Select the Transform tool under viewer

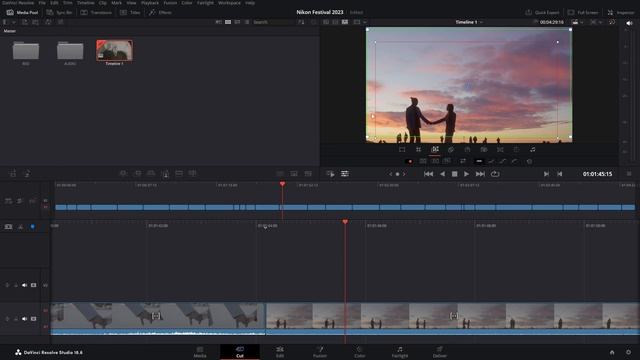pyautogui.click(x=402, y=150)
